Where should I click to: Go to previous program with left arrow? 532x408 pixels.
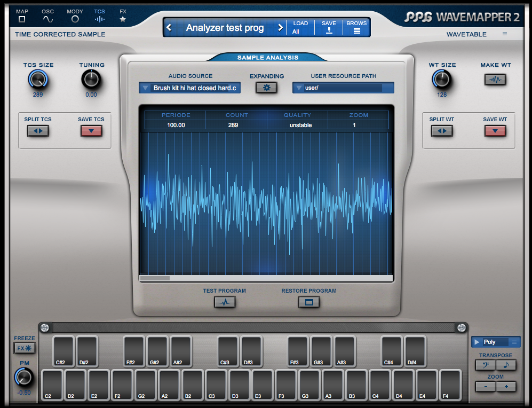tap(169, 27)
